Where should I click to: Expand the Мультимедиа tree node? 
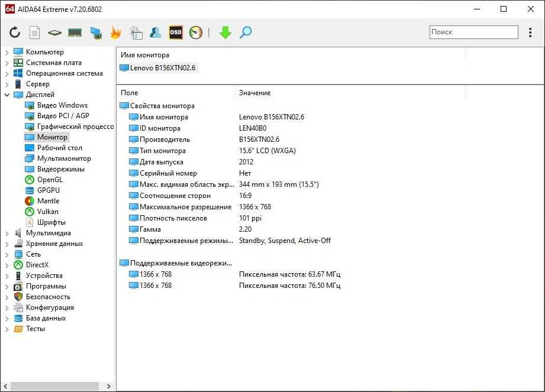pos(7,234)
